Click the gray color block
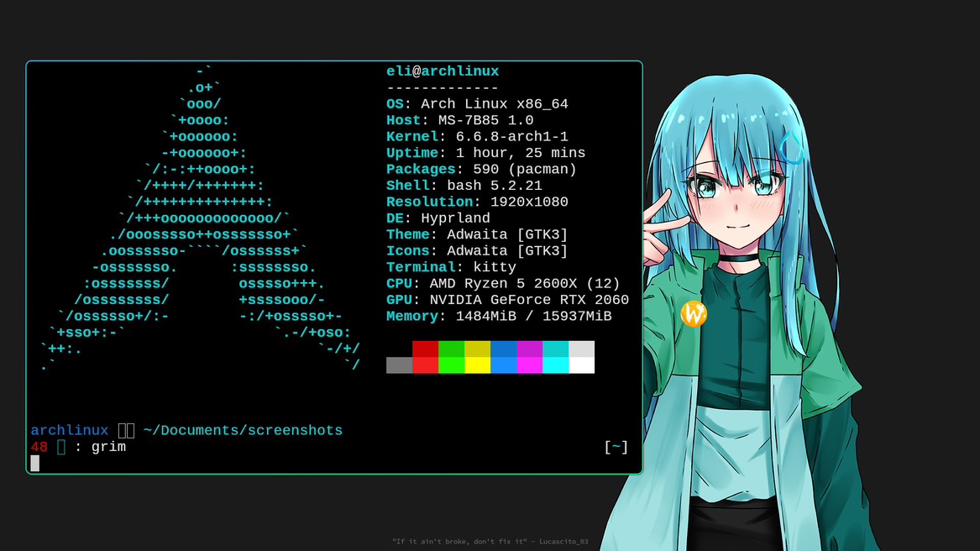Screen dimensions: 980x551 (x=399, y=365)
